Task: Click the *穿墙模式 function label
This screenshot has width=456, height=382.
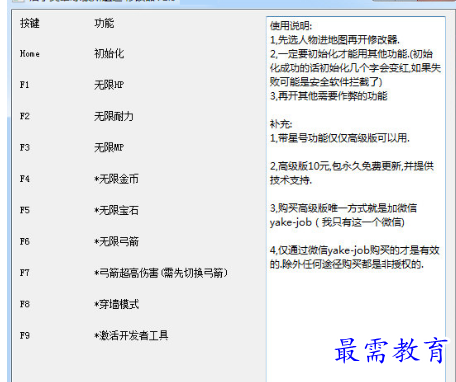Action: [116, 304]
